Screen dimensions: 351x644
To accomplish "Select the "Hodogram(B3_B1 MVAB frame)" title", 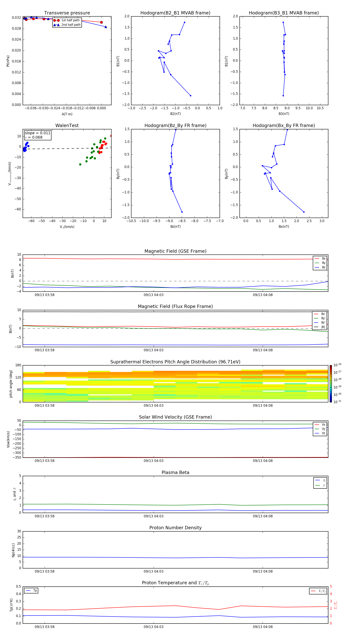I will pyautogui.click(x=284, y=13).
